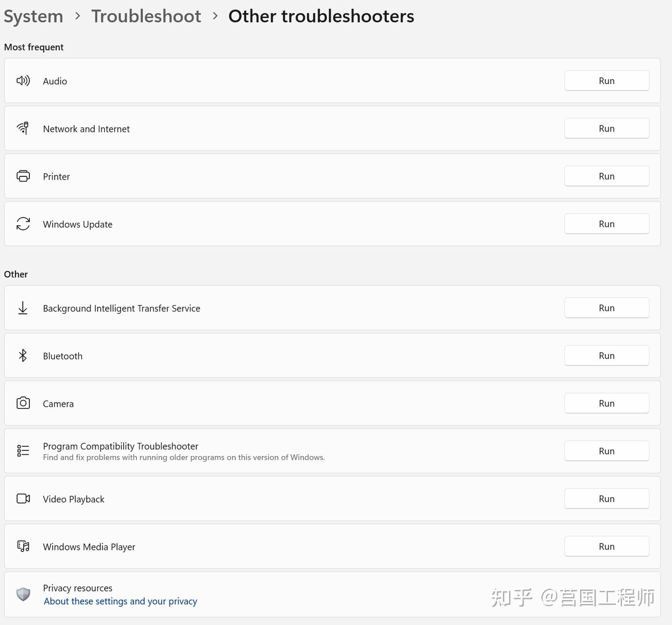Screen dimensions: 672x625
Task: Navigate to Troubleshoot breadcrumb item
Action: pos(146,16)
